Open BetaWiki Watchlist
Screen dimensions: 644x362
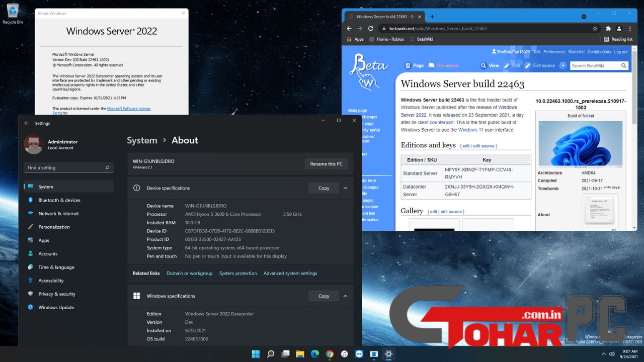576,52
